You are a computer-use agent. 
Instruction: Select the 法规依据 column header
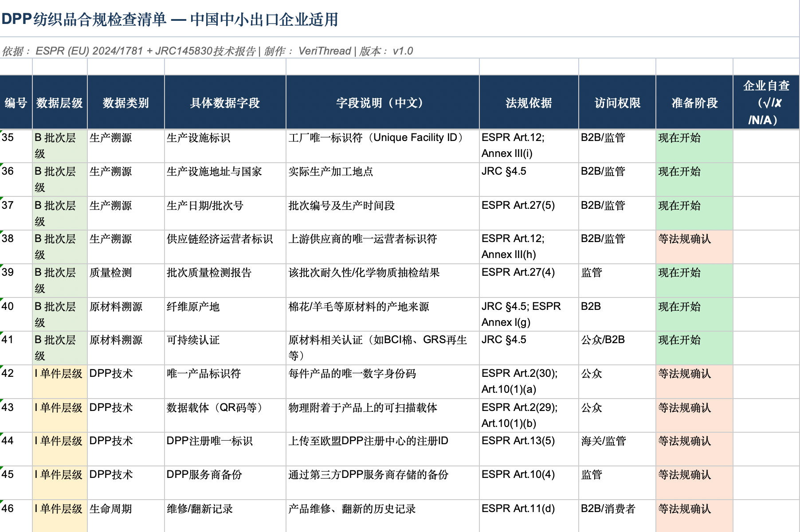coord(529,102)
